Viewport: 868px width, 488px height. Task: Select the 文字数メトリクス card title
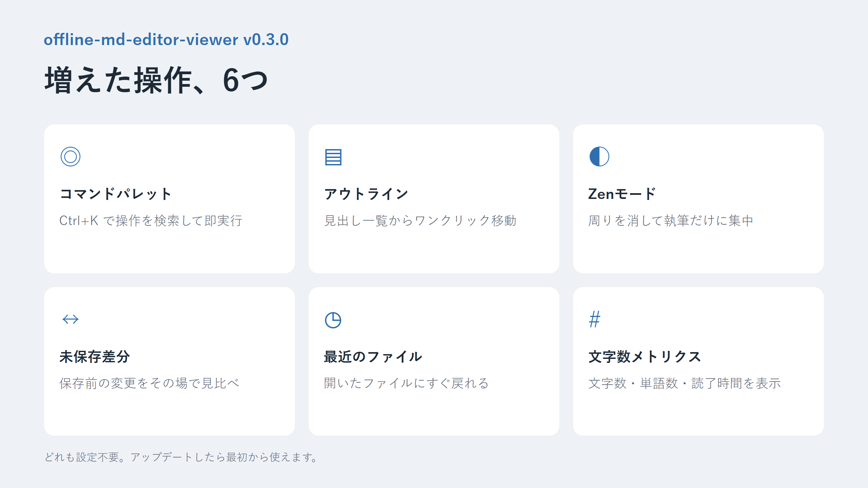click(645, 357)
